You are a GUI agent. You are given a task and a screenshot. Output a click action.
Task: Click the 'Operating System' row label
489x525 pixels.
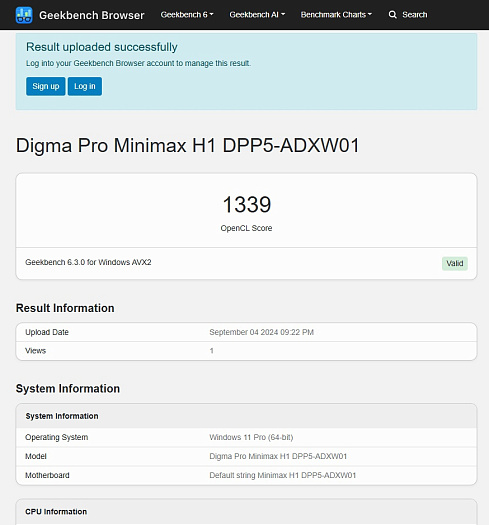click(57, 437)
